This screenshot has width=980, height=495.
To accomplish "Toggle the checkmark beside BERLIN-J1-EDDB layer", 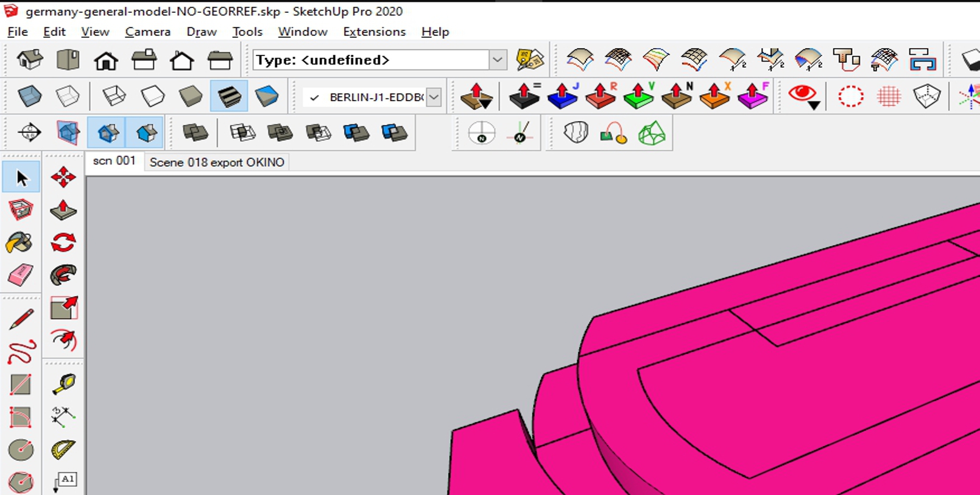I will point(314,98).
